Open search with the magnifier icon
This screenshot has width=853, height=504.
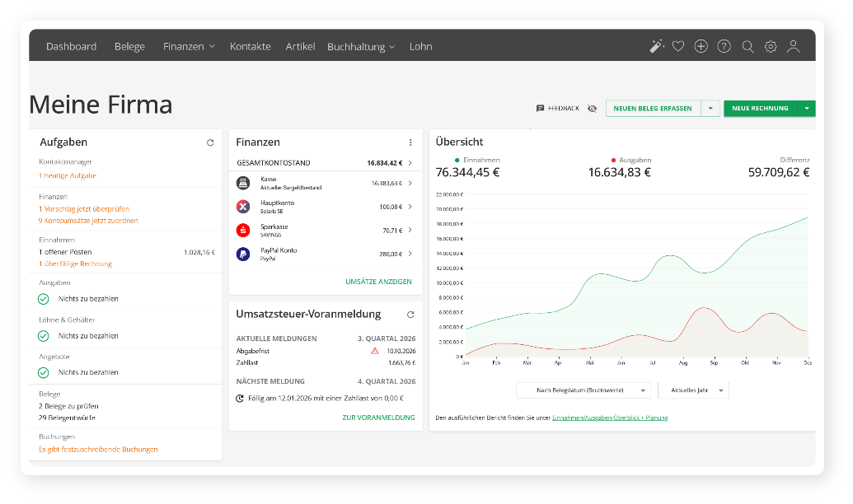point(748,47)
